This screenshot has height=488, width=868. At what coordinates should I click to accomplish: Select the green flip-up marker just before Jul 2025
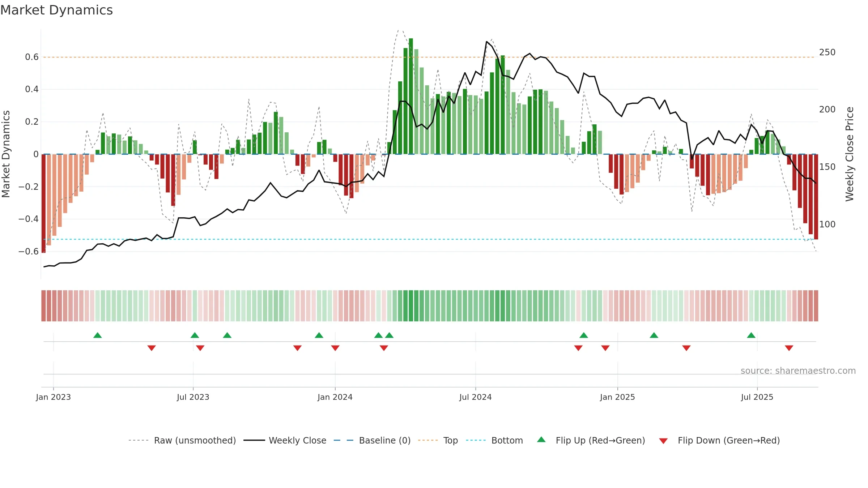[x=751, y=335]
